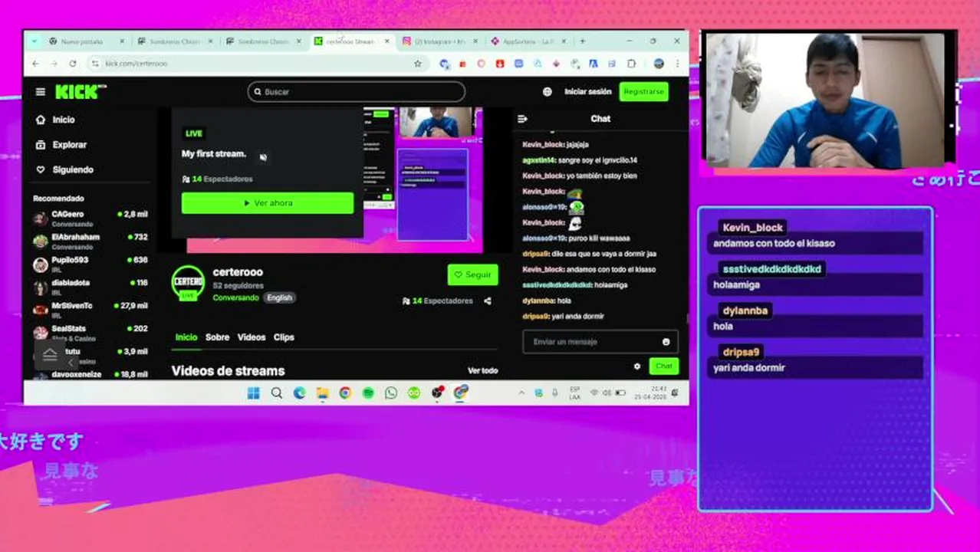Open the tab search dropdown arrow
Screen dimensions: 980x552
coord(35,41)
